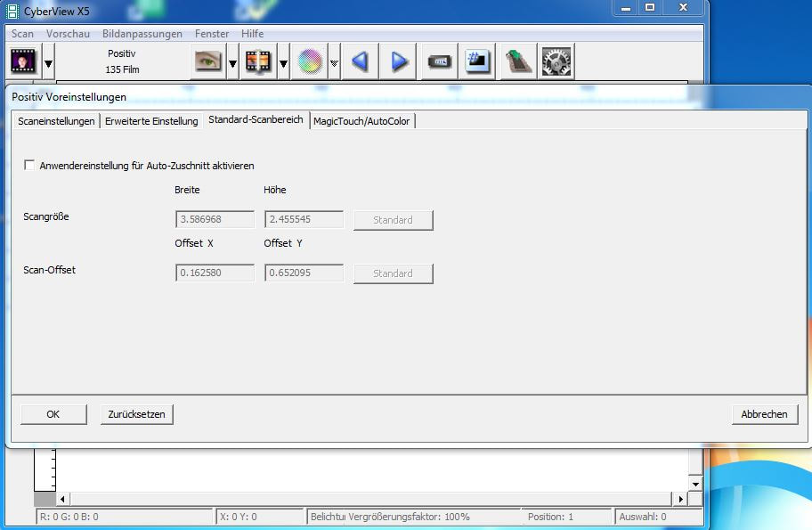
Task: Select the Standard-Scanbereich tab
Action: coord(256,119)
